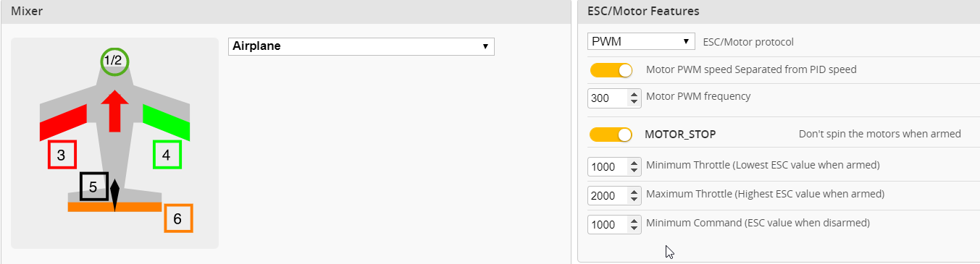Click the green 1/2 motor circle

tap(114, 61)
